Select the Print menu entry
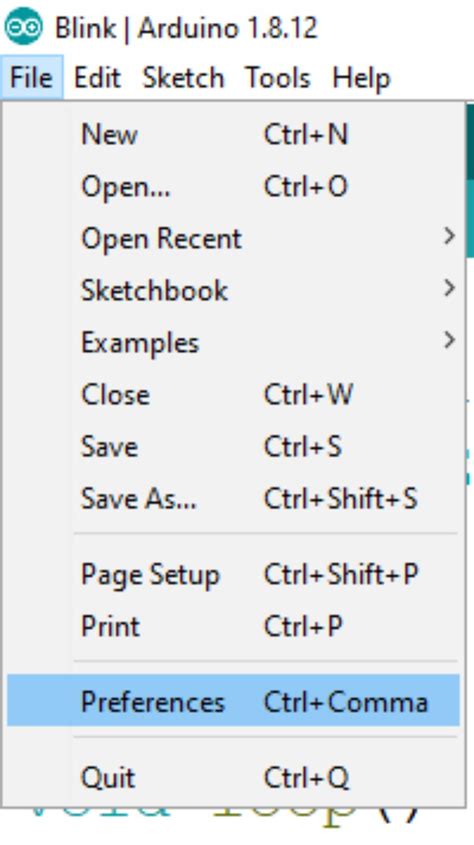Image resolution: width=474 pixels, height=845 pixels. pyautogui.click(x=233, y=626)
